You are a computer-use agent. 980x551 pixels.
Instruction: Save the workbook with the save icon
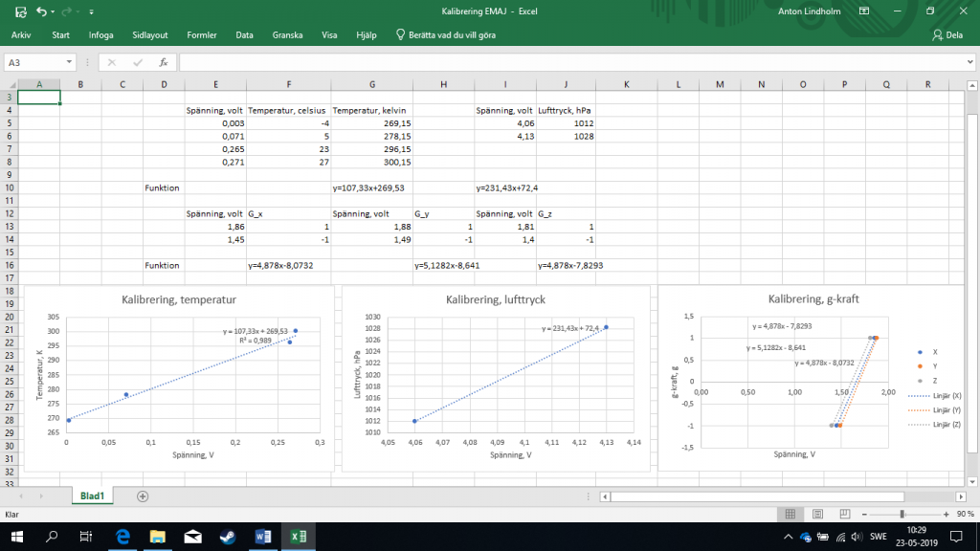click(21, 11)
